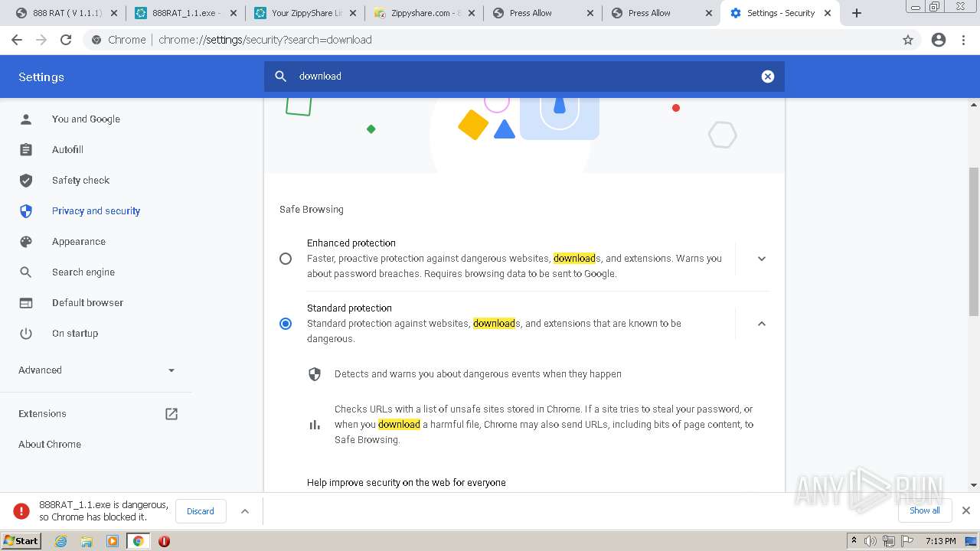Go back using the browser back arrow
The width and height of the screenshot is (980, 551).
click(17, 40)
